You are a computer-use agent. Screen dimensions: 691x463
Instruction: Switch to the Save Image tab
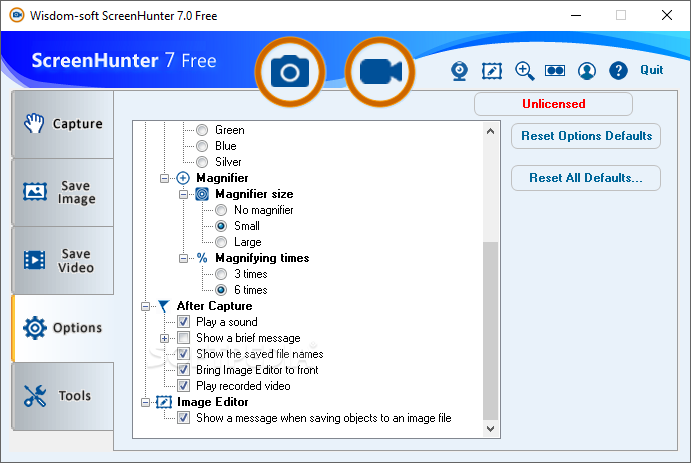click(63, 192)
